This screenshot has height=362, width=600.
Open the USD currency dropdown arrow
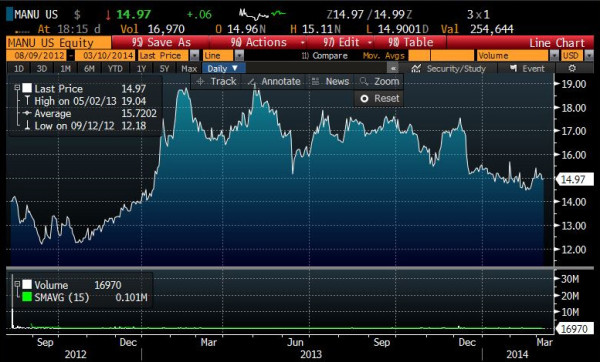pyautogui.click(x=589, y=56)
